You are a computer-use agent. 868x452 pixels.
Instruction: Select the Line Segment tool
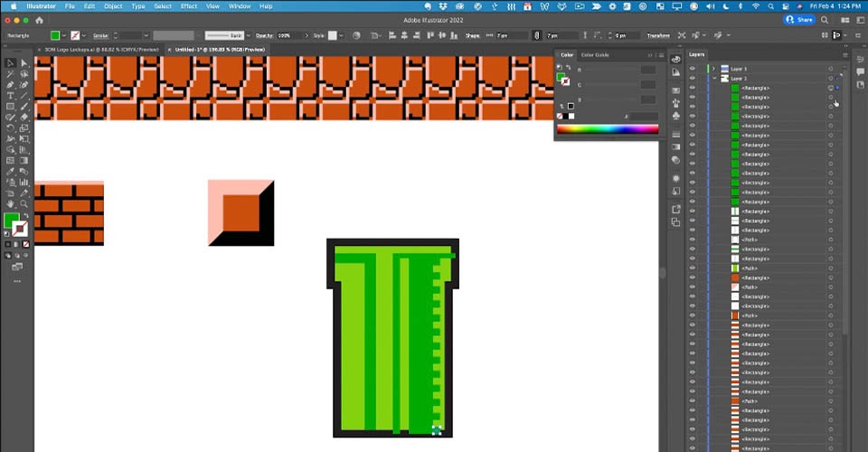click(24, 95)
